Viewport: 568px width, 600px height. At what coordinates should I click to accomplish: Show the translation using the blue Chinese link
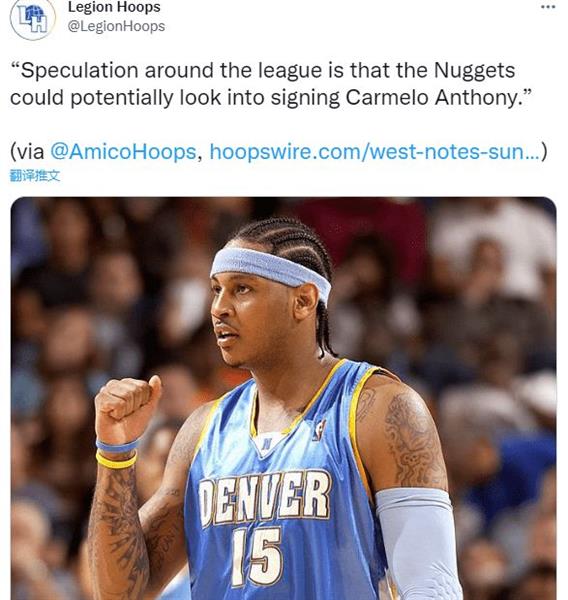point(35,176)
